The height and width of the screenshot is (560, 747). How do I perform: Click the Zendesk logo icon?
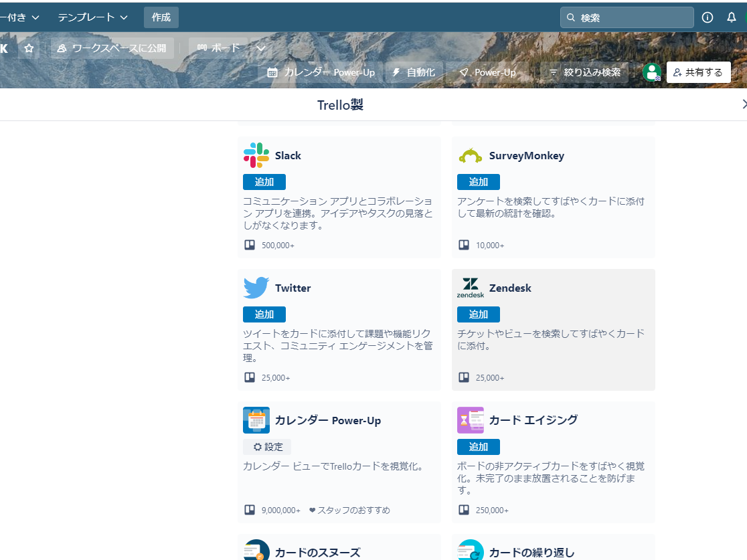470,288
